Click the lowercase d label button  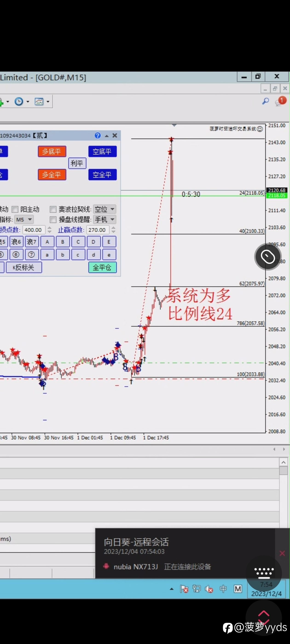94,255
